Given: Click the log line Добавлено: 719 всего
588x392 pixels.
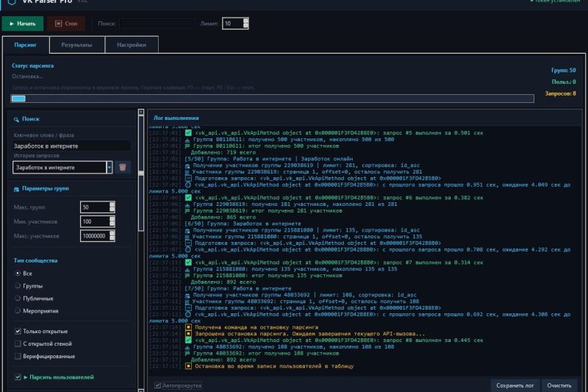Looking at the screenshot, I should (x=223, y=153).
